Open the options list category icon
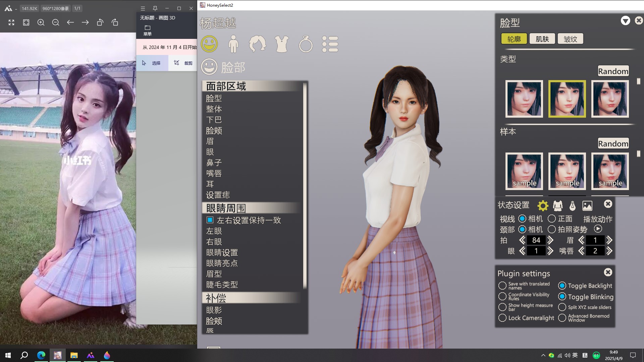The height and width of the screenshot is (362, 644). click(330, 44)
